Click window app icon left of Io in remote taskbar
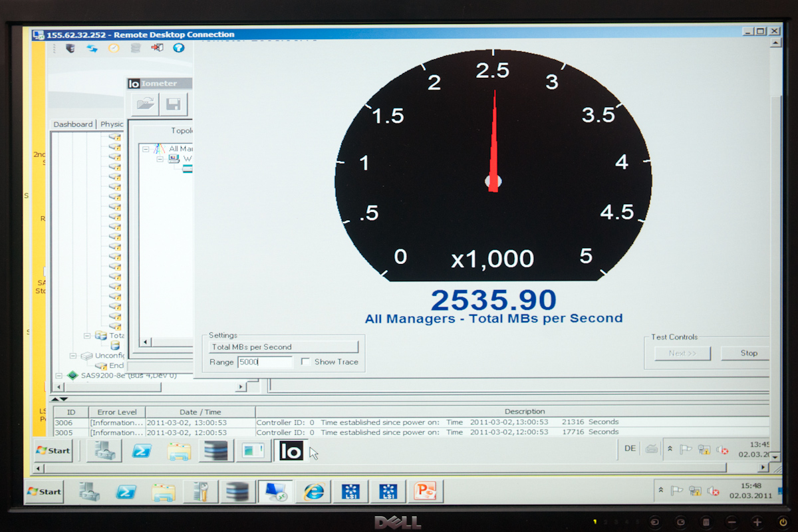798x532 pixels. [x=253, y=450]
